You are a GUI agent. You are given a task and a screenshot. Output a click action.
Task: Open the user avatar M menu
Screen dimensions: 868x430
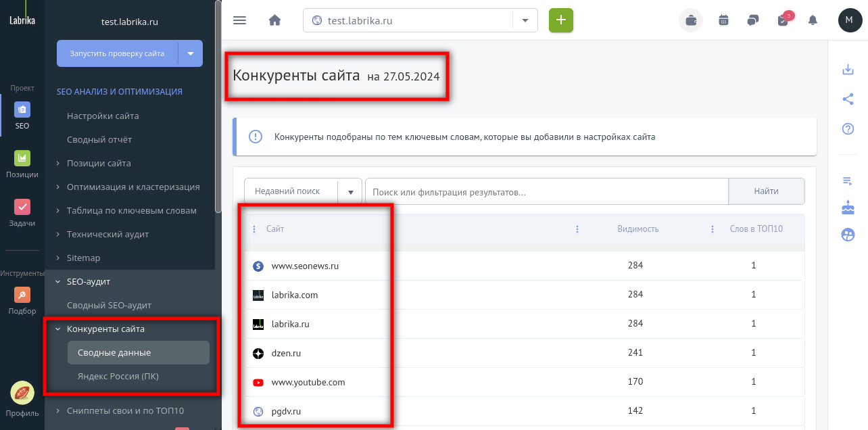coord(850,20)
